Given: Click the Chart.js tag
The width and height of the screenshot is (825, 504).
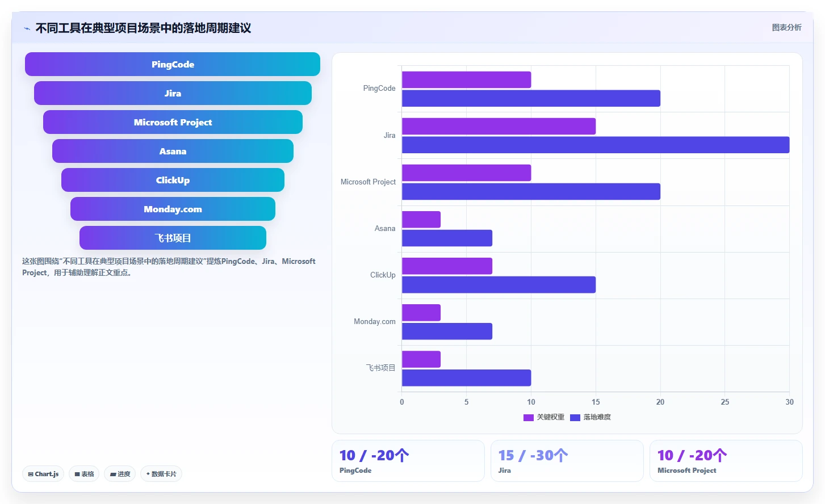Looking at the screenshot, I should (x=43, y=474).
